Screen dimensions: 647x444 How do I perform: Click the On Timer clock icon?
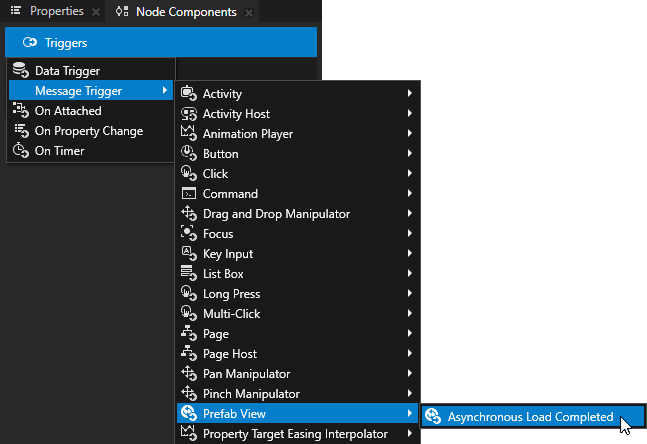tap(20, 150)
